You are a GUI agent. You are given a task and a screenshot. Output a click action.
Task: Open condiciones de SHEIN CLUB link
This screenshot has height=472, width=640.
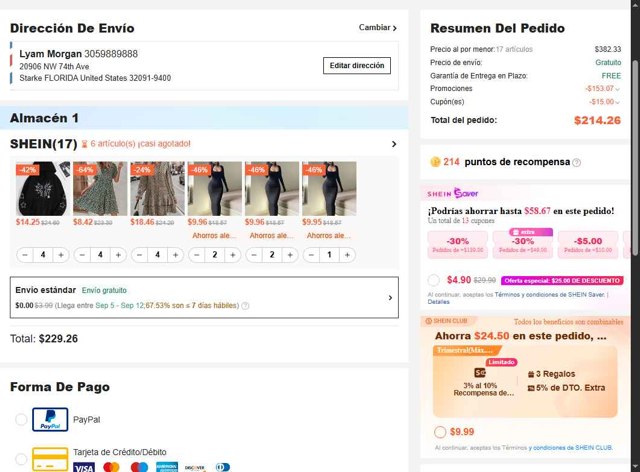[x=573, y=448]
